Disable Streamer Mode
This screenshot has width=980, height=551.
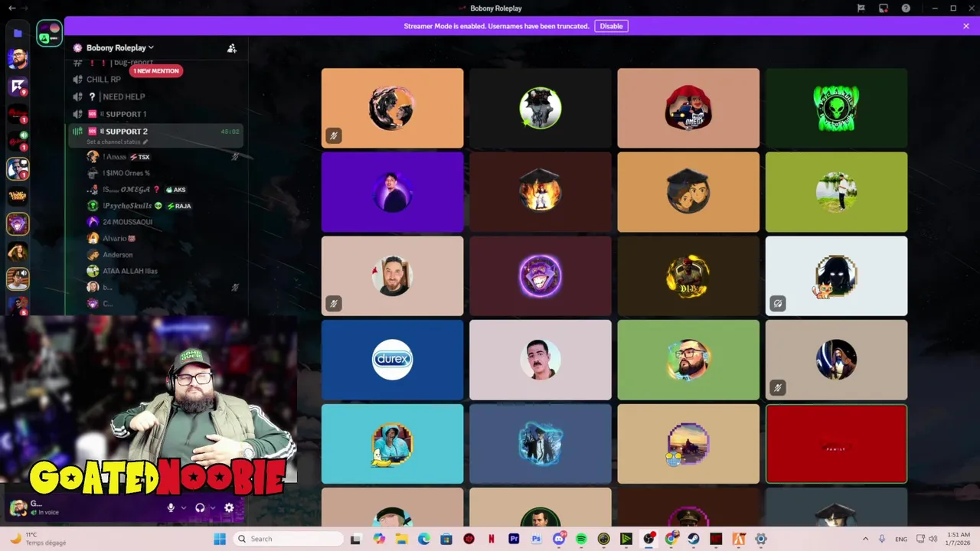[611, 26]
